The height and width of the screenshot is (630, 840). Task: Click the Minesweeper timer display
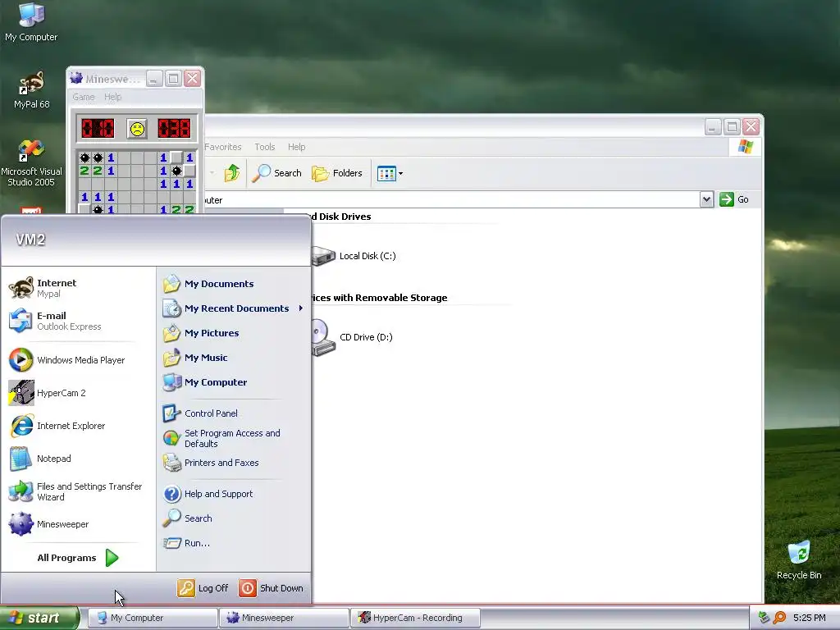[174, 129]
